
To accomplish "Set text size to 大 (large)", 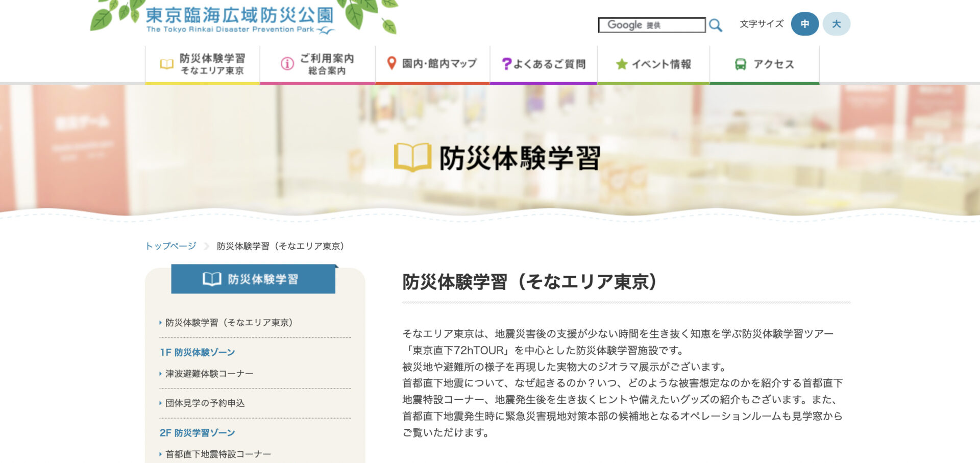I will (836, 24).
